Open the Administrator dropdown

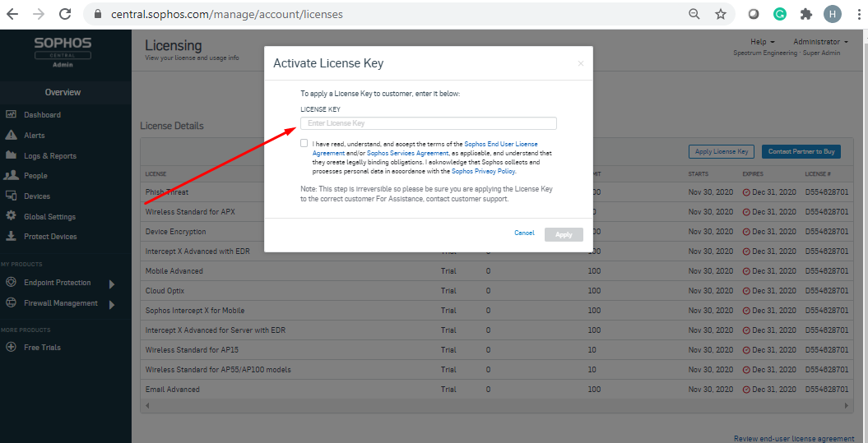[820, 42]
